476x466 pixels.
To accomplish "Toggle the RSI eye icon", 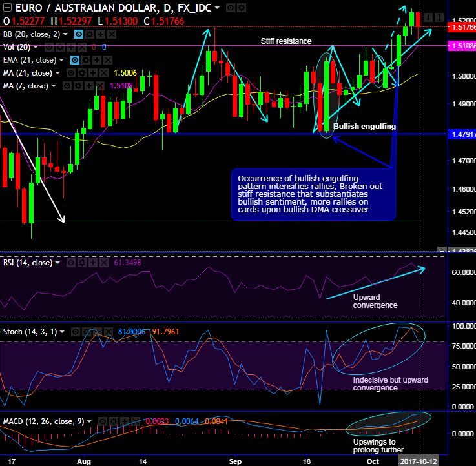I will pos(71,263).
